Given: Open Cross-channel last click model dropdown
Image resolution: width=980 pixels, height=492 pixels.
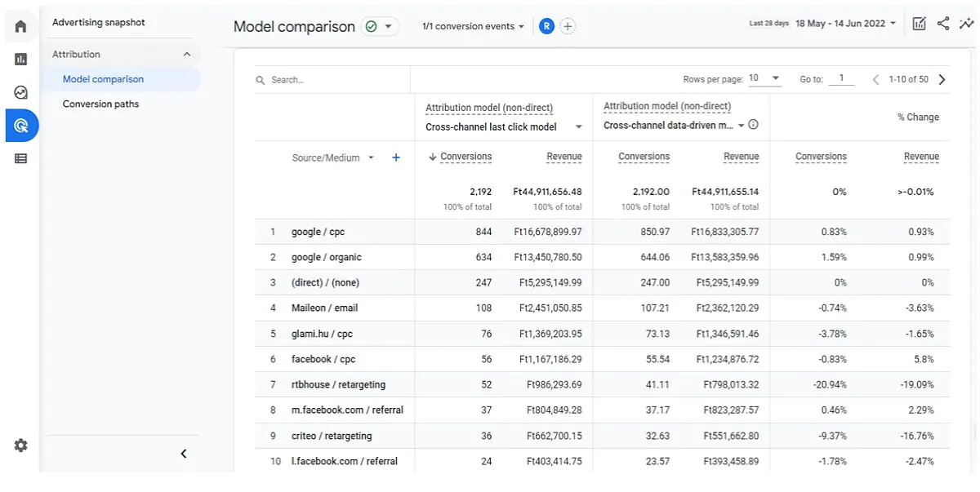Looking at the screenshot, I should tap(504, 126).
